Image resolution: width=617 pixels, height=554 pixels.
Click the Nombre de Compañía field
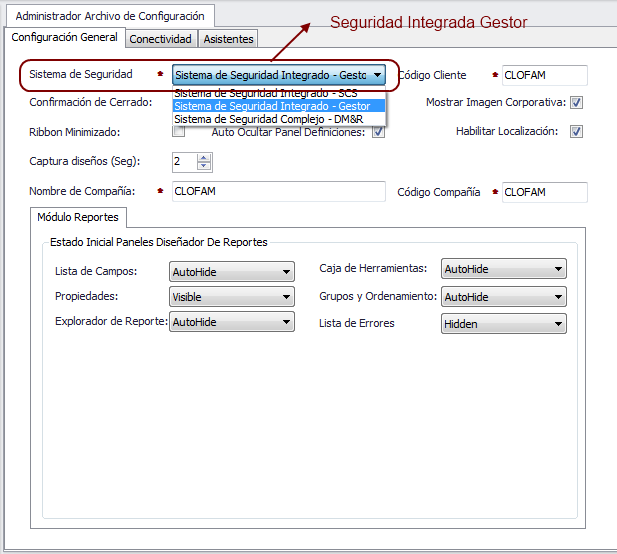pos(278,192)
